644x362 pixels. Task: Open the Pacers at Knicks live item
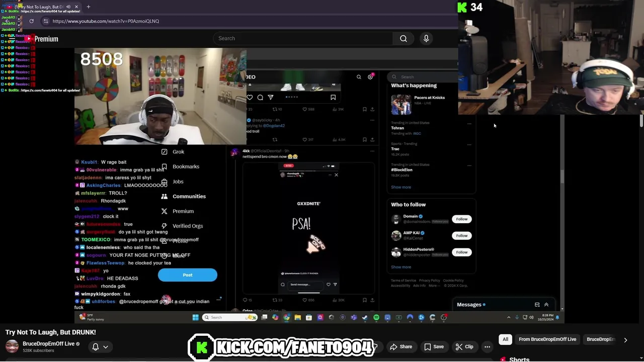click(419, 104)
